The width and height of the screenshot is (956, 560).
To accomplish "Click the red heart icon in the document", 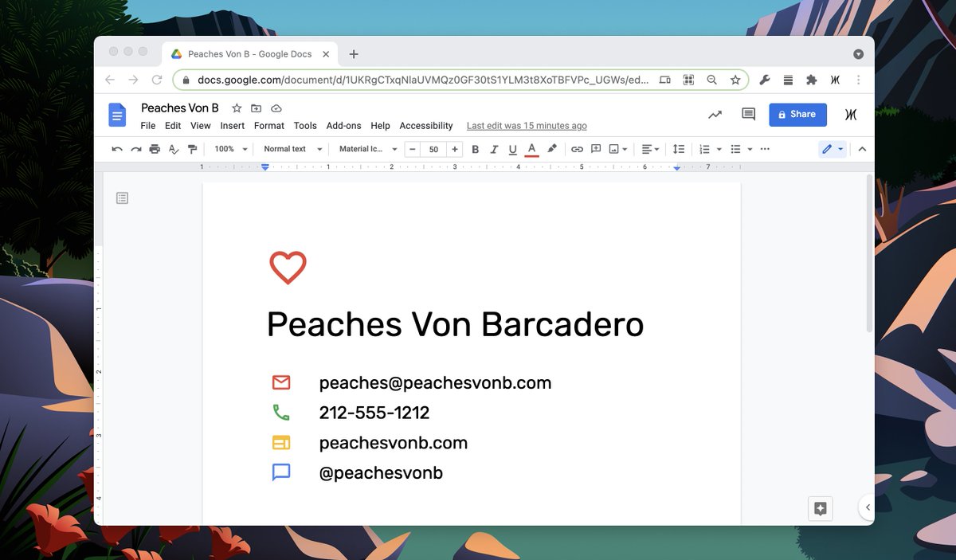I will [288, 268].
